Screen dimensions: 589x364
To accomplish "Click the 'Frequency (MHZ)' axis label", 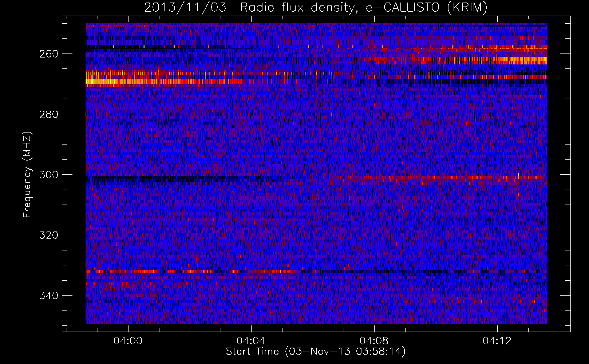I will (27, 174).
